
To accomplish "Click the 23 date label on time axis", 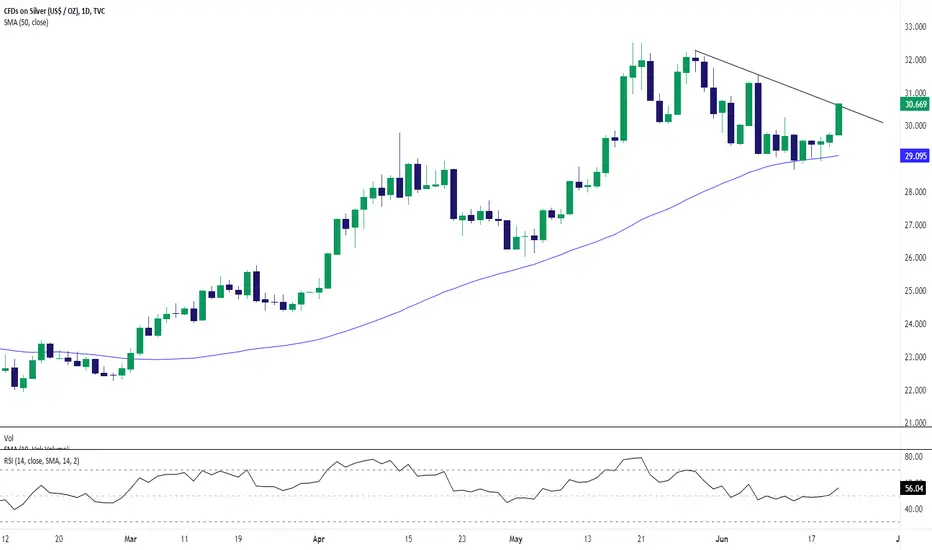I will [462, 539].
